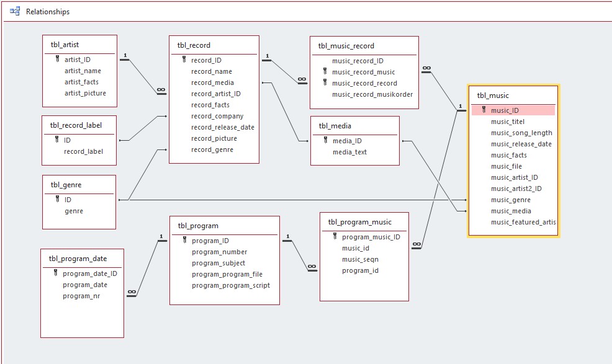Select the Relationships tab title

pos(48,12)
